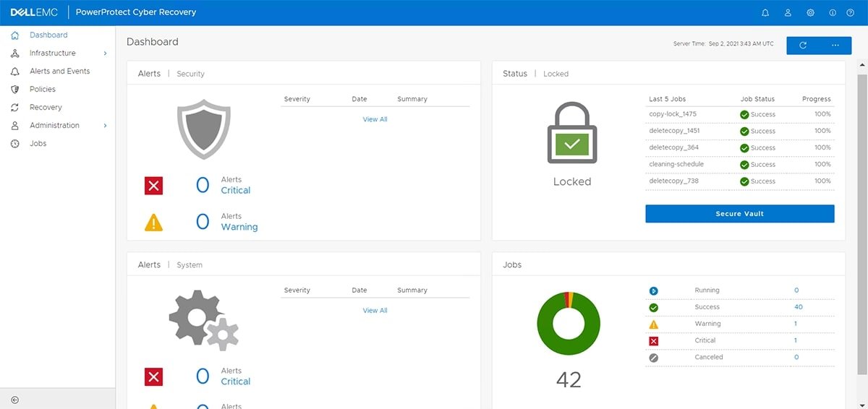Click the jobs donut chart

(x=569, y=323)
